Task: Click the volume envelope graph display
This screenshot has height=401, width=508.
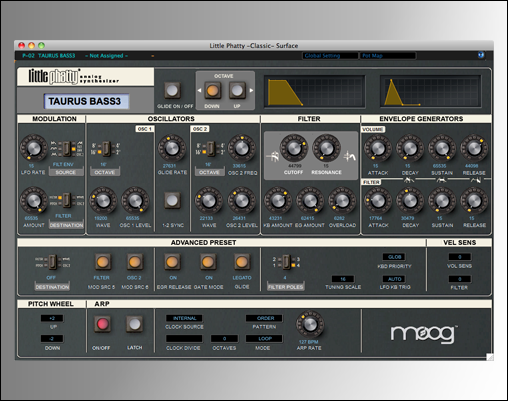Action: pyautogui.click(x=315, y=91)
